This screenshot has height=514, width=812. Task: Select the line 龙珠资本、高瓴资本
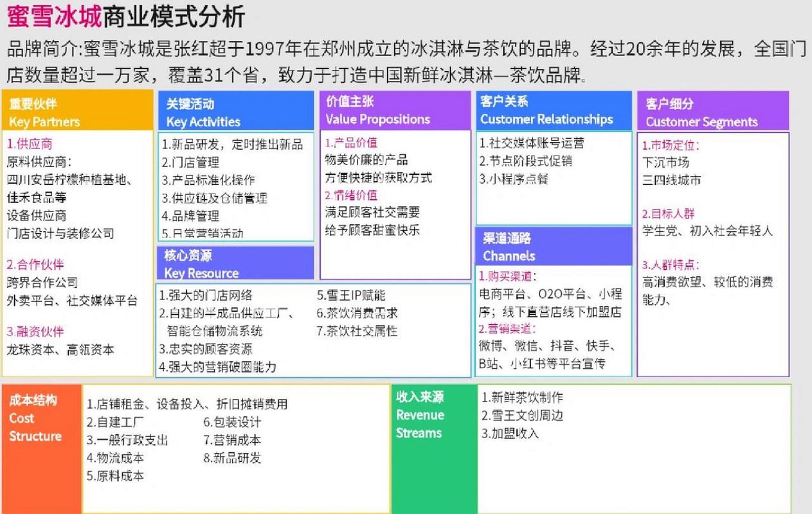pyautogui.click(x=60, y=350)
